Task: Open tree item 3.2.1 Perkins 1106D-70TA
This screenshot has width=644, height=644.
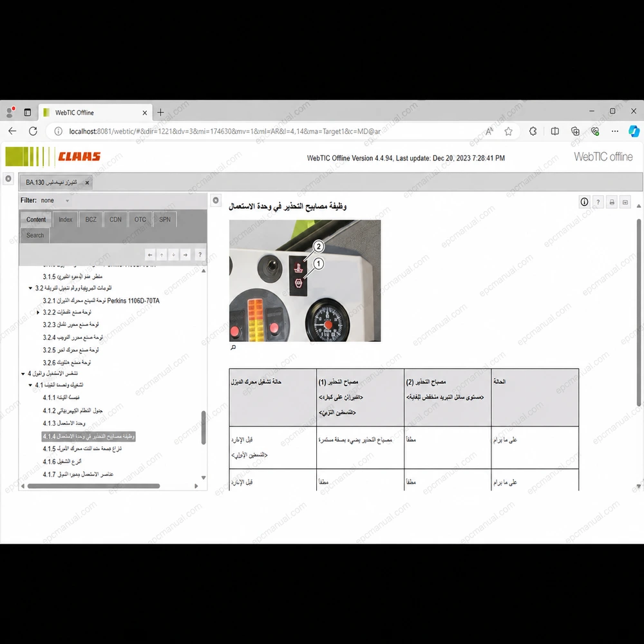Action: [101, 301]
